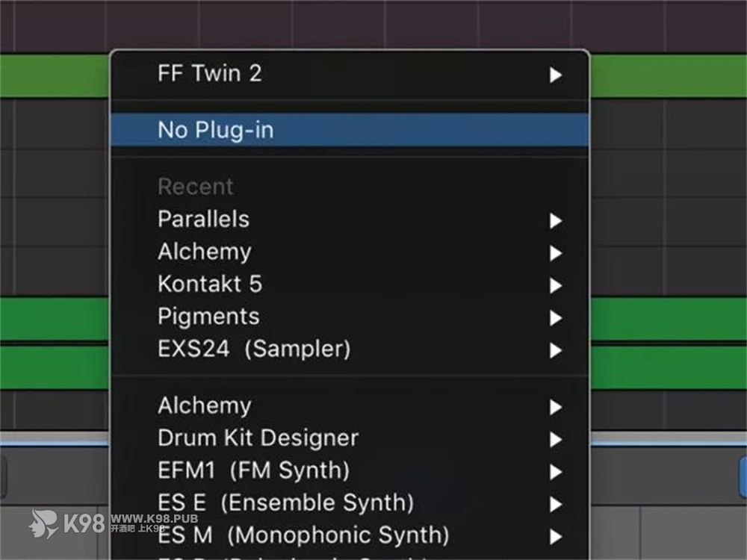
Task: Choose EXS24 (Sampler) entry
Action: (350, 349)
